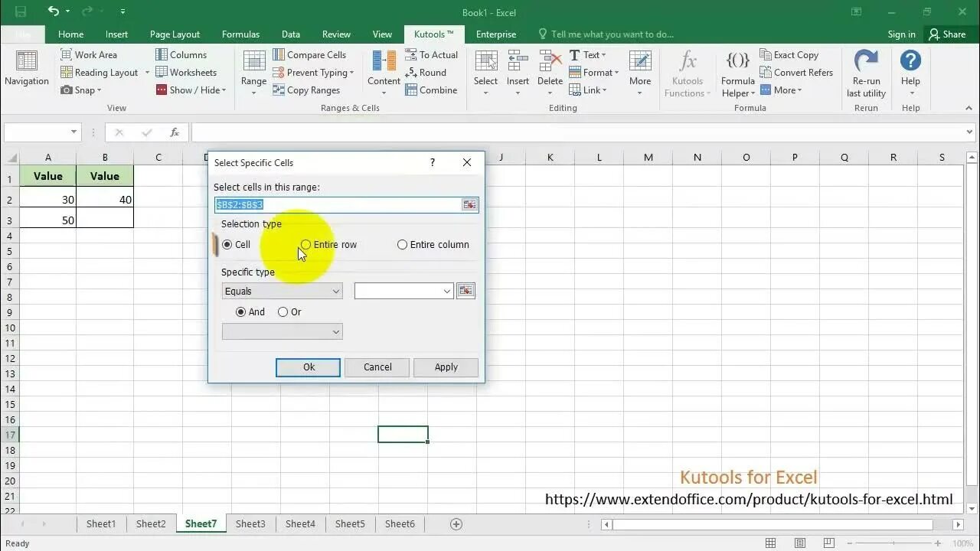Screen dimensions: 980x551
Task: Open the second condition type dropdown
Action: click(282, 331)
